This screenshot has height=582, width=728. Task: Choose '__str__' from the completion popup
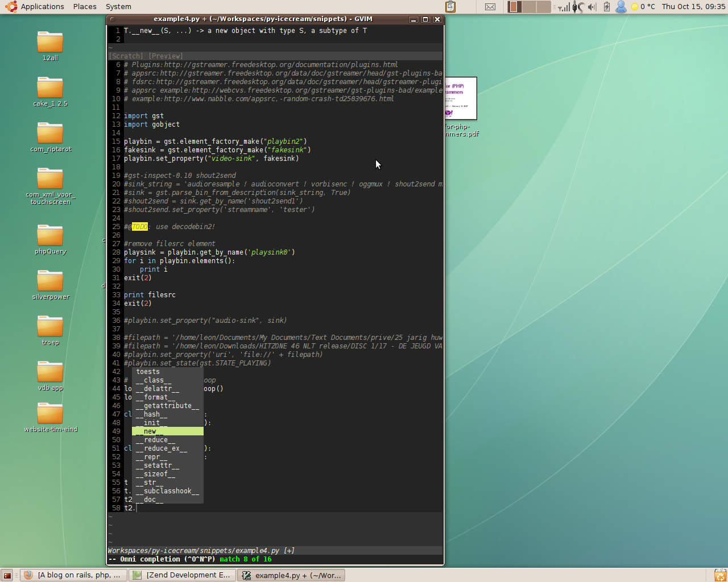(168, 483)
